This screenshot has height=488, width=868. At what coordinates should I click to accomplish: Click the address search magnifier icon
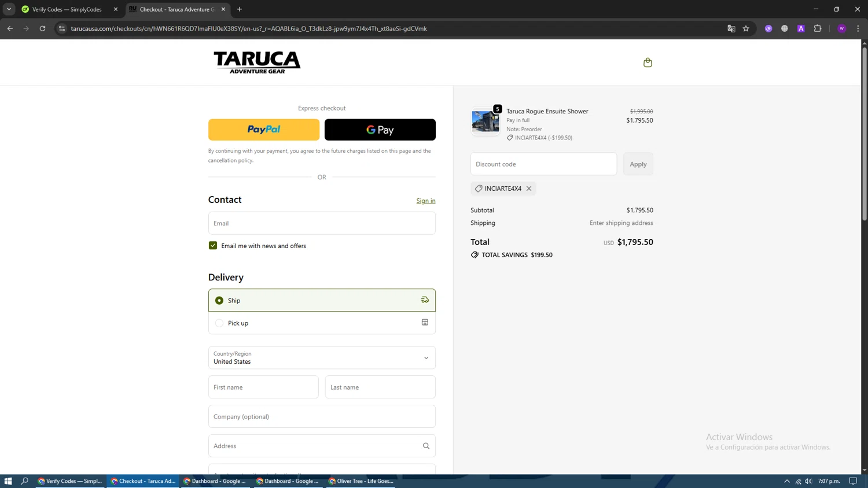coord(426,446)
